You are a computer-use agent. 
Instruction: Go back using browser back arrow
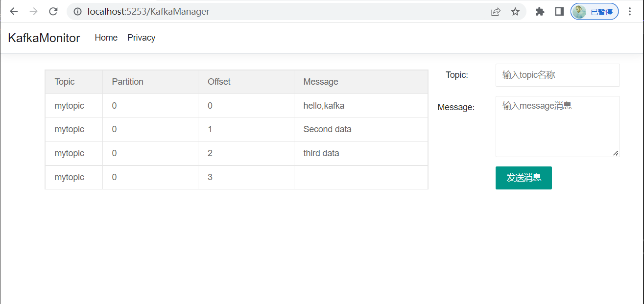[14, 11]
